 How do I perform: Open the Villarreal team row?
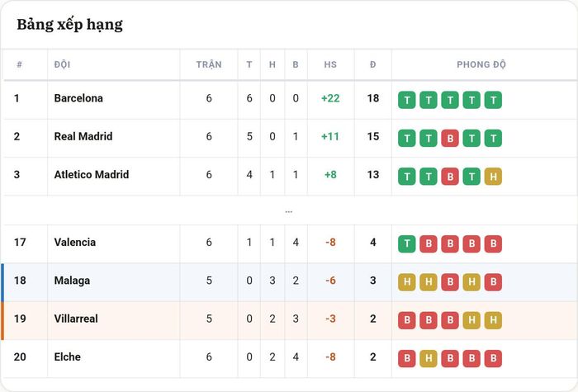[x=290, y=320]
